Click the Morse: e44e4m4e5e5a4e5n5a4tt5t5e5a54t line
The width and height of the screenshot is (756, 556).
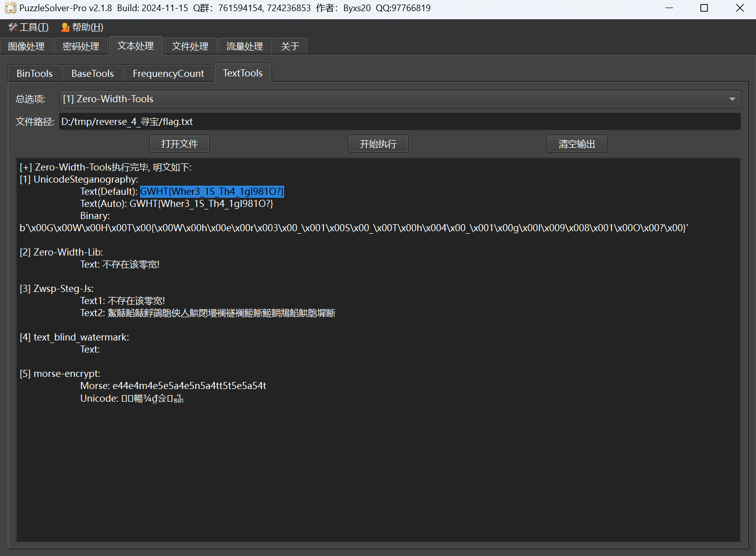pos(173,386)
